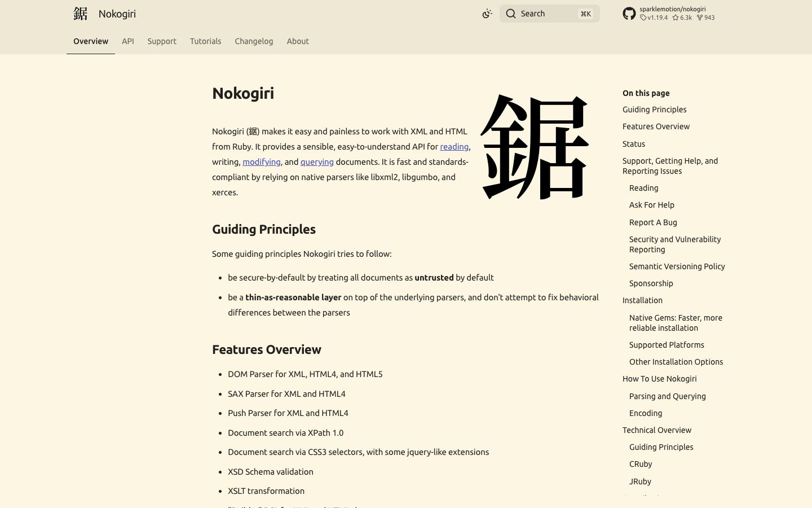Jump to Other Installation Options
The image size is (812, 508).
676,362
